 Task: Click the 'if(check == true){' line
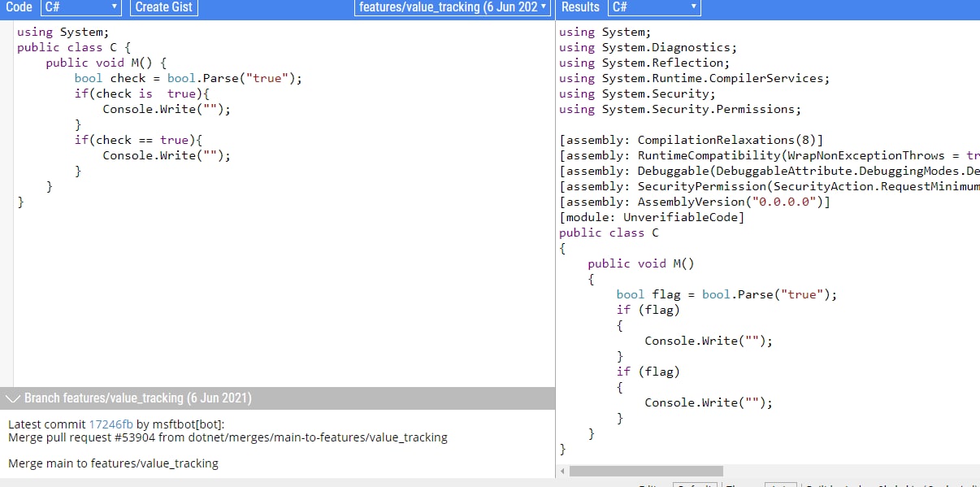click(138, 140)
